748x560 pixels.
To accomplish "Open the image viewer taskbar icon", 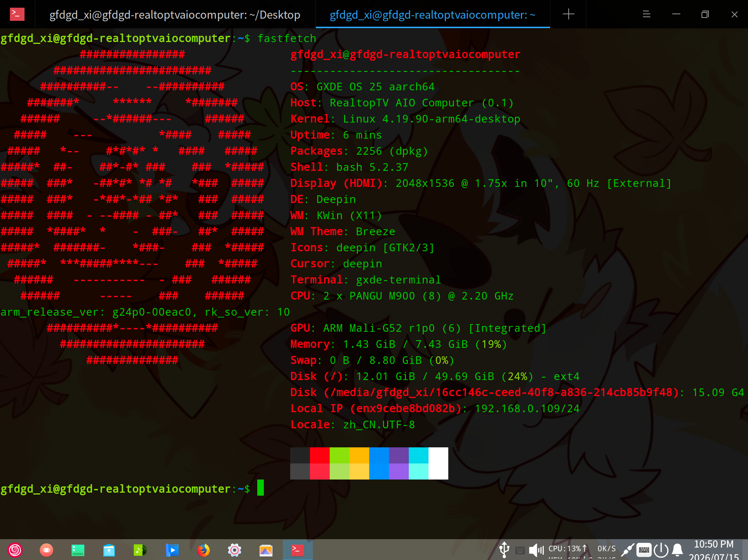I will click(x=266, y=550).
